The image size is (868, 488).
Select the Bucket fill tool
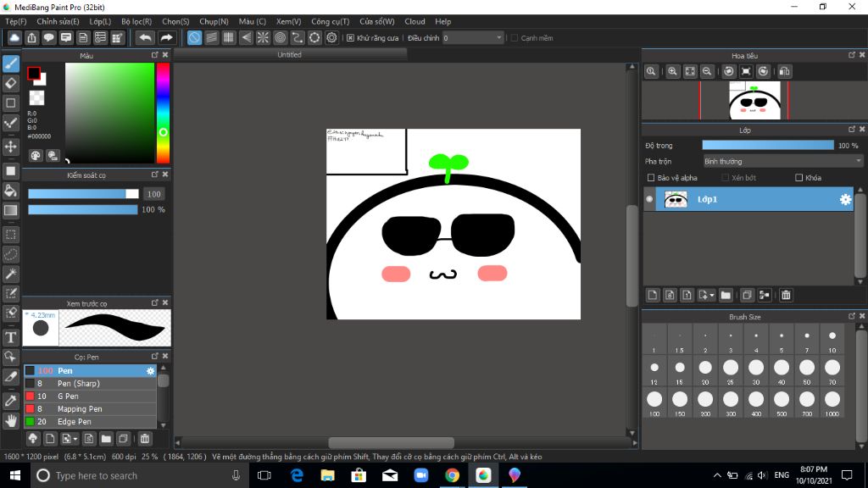(x=10, y=191)
